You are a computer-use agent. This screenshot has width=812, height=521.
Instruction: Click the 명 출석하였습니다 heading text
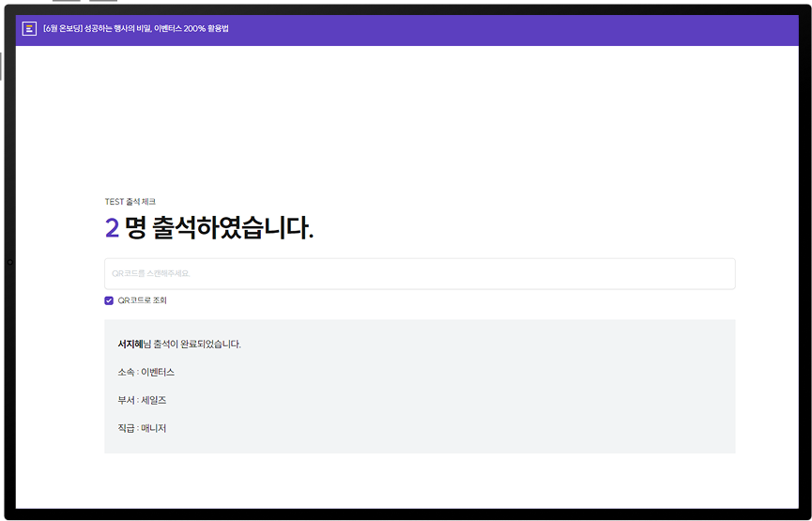coord(219,228)
